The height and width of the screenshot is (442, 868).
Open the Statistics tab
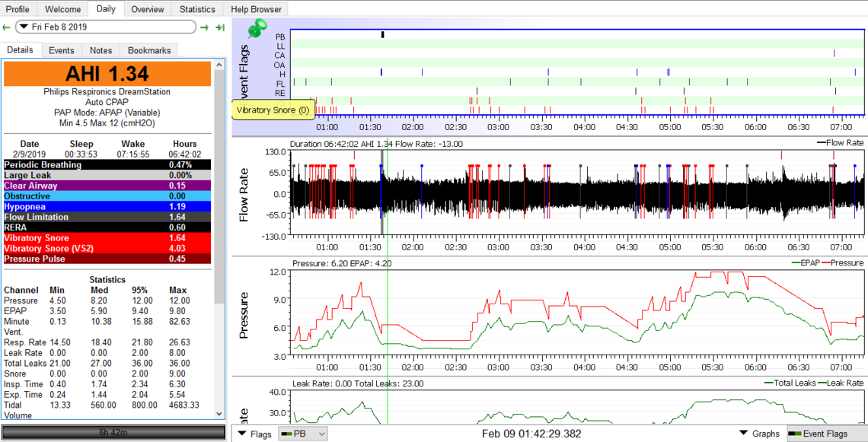pyautogui.click(x=197, y=9)
